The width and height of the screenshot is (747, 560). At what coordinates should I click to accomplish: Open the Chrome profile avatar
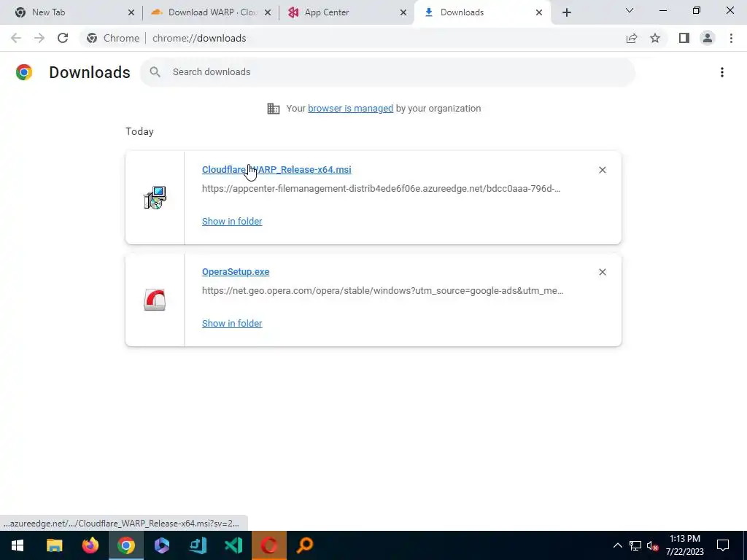click(707, 38)
